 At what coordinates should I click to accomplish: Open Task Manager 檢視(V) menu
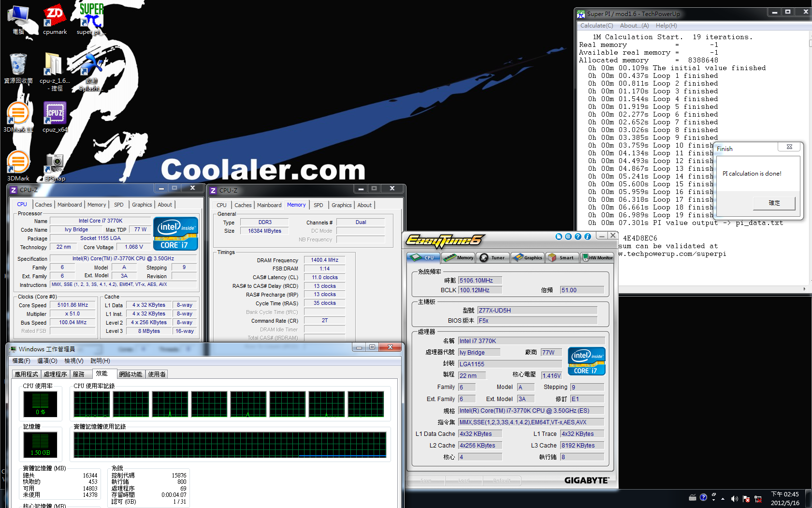[x=74, y=361]
